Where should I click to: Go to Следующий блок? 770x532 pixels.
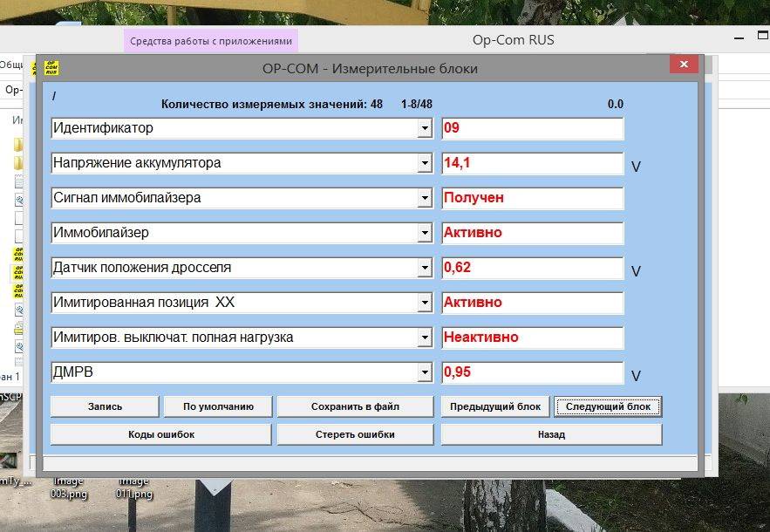point(608,406)
